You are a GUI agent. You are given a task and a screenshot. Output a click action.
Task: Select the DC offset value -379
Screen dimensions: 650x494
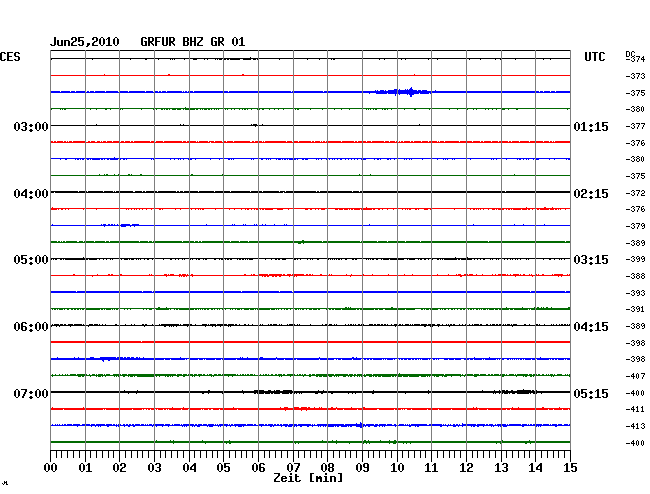pyautogui.click(x=635, y=226)
